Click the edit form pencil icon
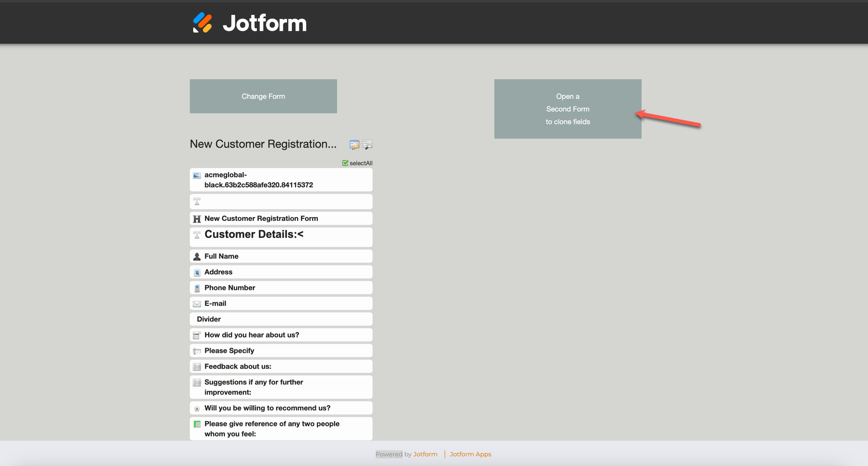The width and height of the screenshot is (868, 466). (354, 145)
